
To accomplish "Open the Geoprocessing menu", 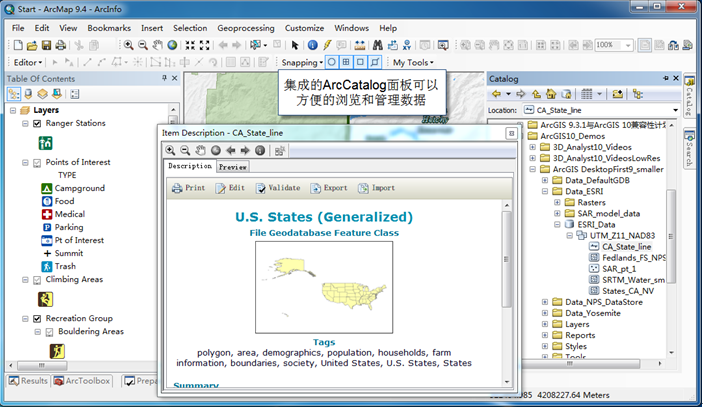I will click(245, 28).
